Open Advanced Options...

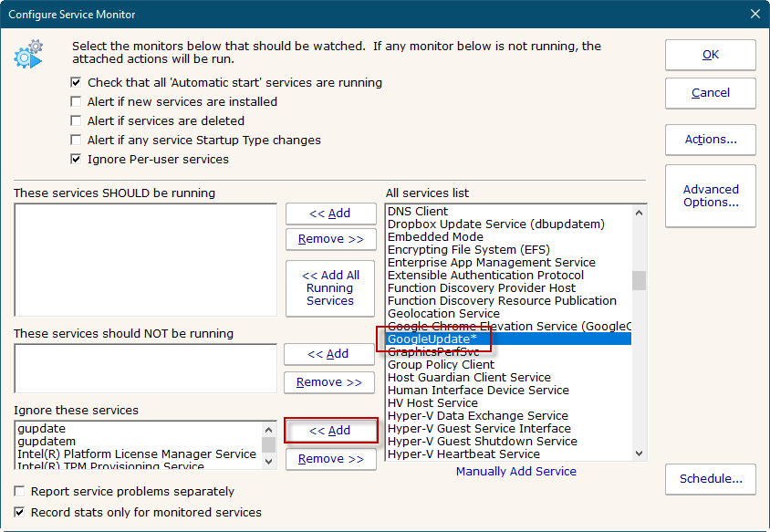coord(710,196)
